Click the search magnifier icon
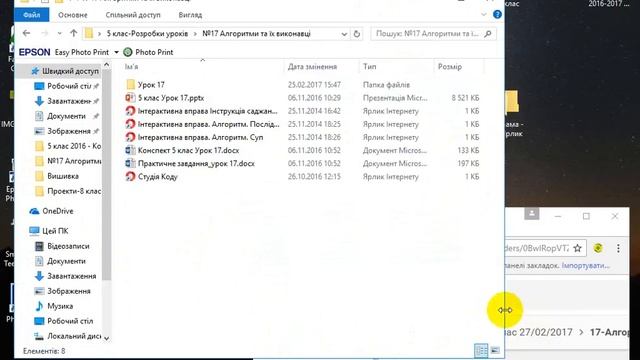Screen dimensions: 640x360 click(488, 34)
